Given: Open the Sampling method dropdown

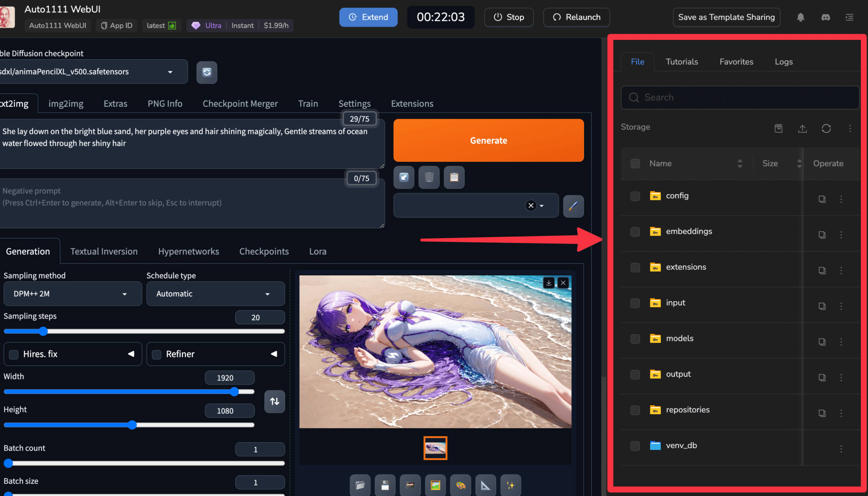Looking at the screenshot, I should (x=72, y=294).
